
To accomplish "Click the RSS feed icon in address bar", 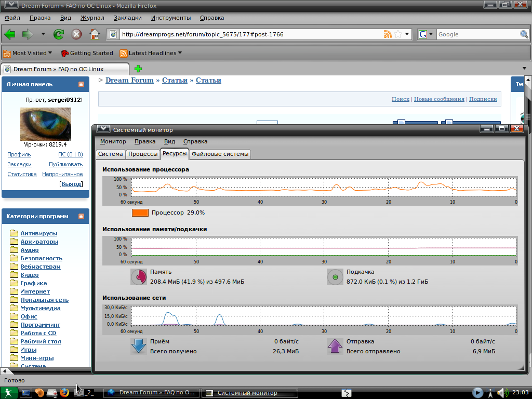I will pyautogui.click(x=388, y=34).
